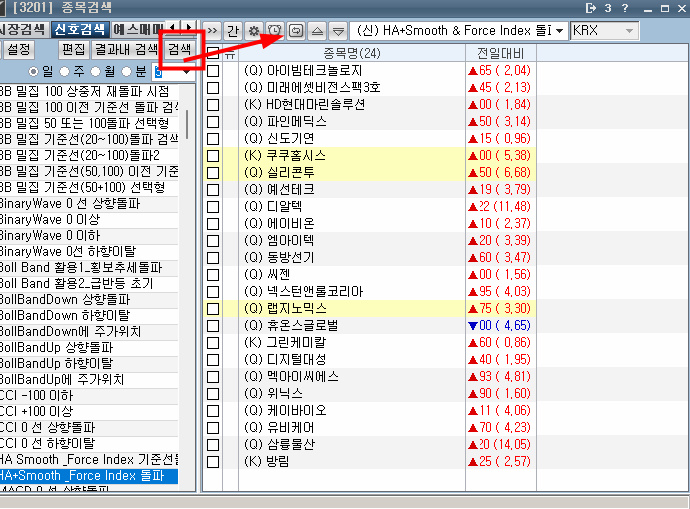
Task: Switch to the 예스매매 tab
Action: (x=138, y=29)
